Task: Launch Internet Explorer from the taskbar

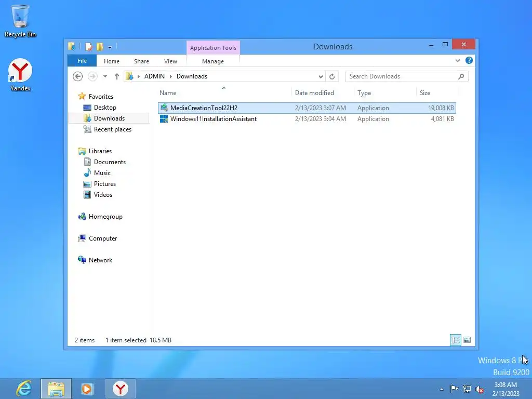Action: coord(24,389)
